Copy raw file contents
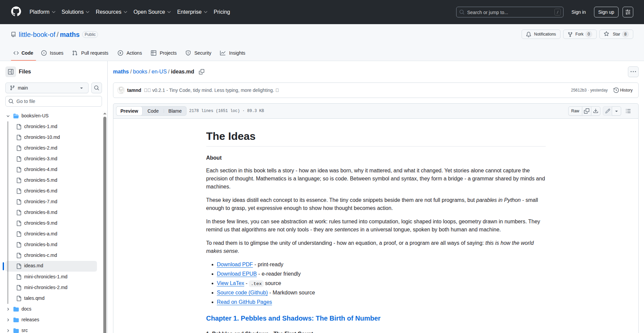 587,111
